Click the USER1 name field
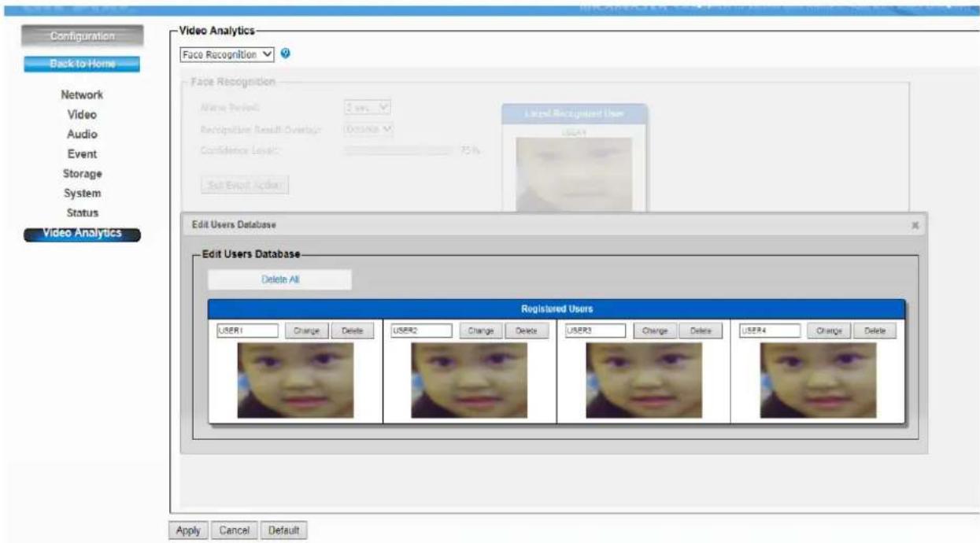This screenshot has height=543, width=980. click(x=246, y=331)
